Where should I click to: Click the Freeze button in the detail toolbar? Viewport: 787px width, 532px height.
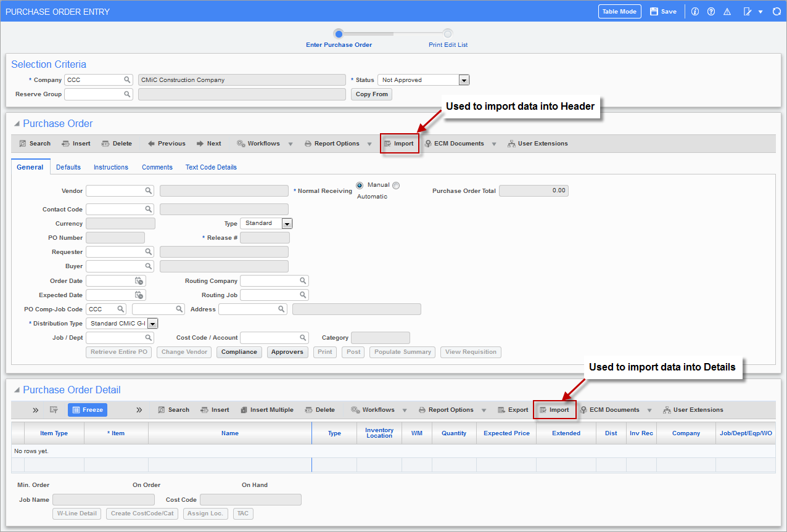pyautogui.click(x=87, y=409)
